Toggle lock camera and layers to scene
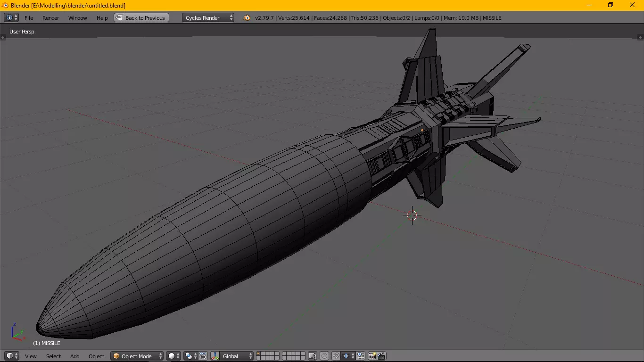The width and height of the screenshot is (644, 362). coord(313,356)
